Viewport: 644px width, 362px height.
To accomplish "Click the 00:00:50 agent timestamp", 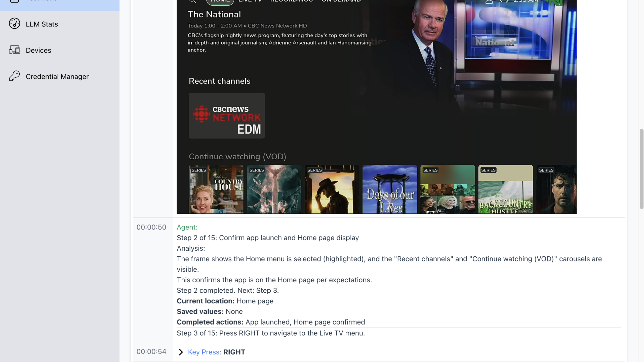I will [151, 227].
